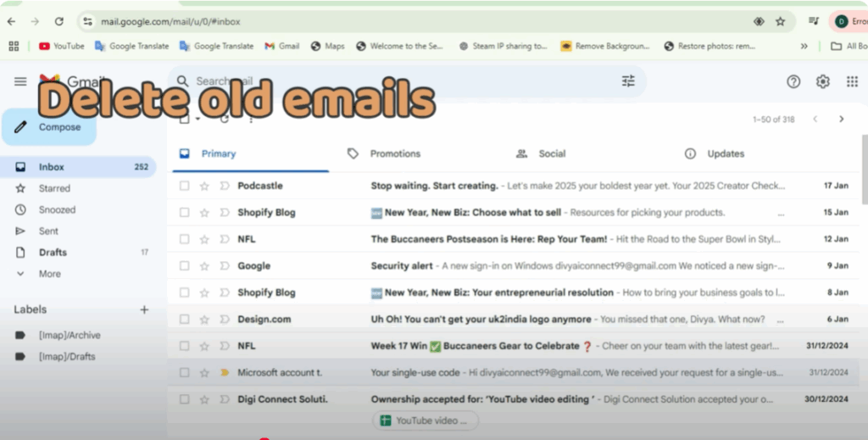Open browser apps shortcut grid

14,46
